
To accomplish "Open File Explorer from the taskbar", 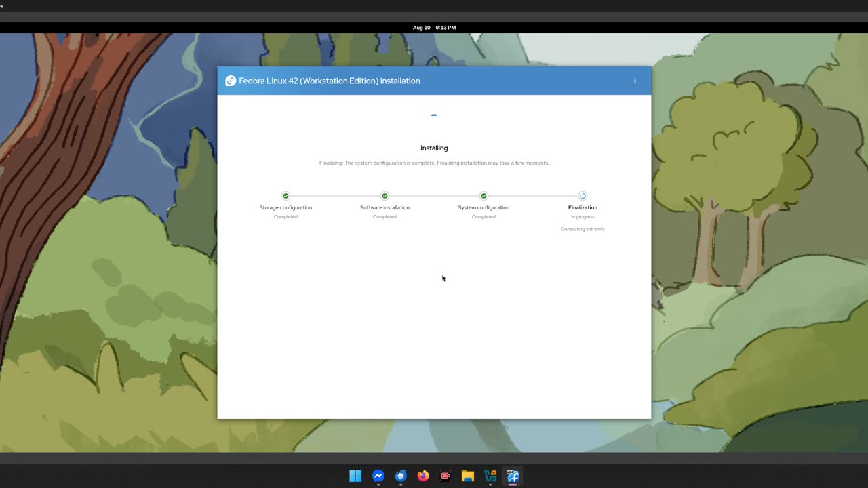I will coord(468,476).
